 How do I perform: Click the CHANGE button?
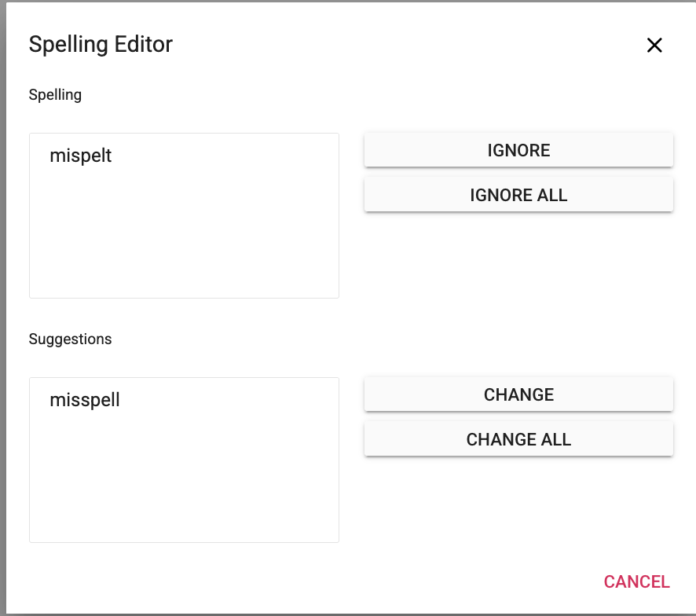(518, 394)
